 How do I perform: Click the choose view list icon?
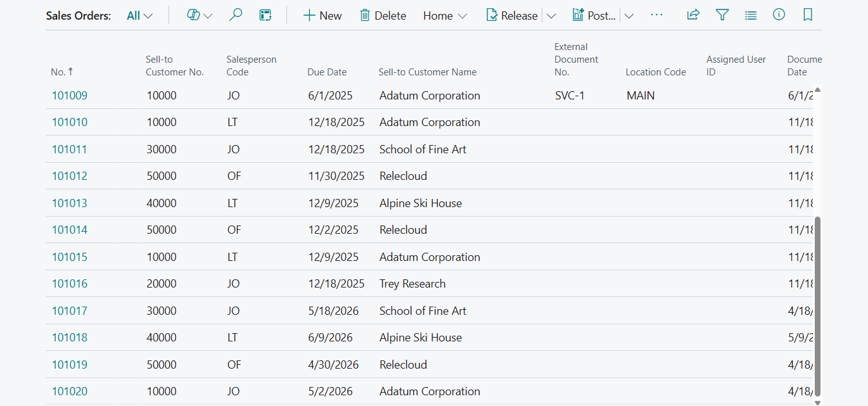click(x=750, y=15)
